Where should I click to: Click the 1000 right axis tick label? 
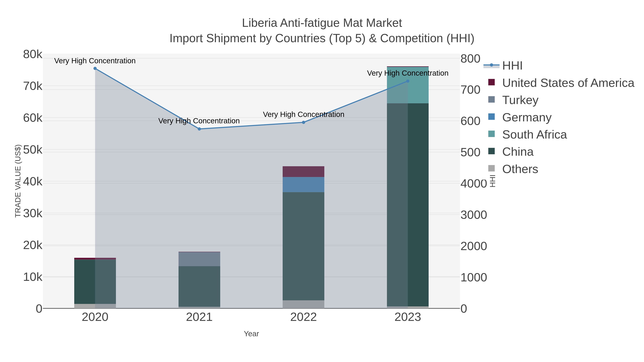474,278
